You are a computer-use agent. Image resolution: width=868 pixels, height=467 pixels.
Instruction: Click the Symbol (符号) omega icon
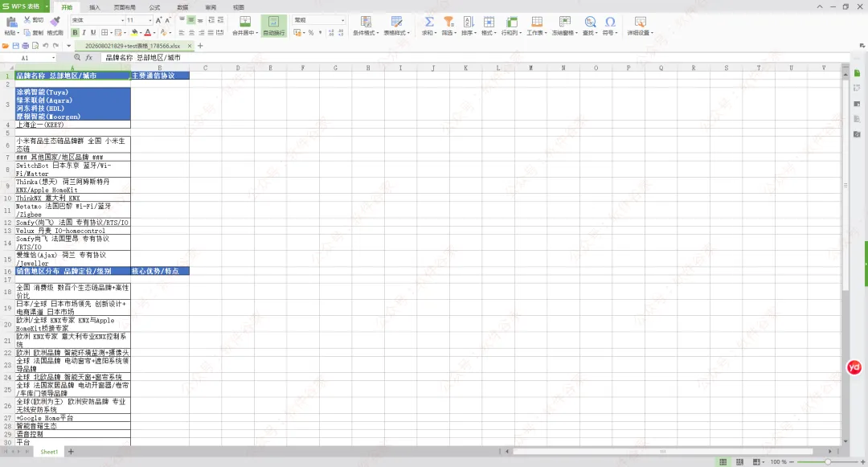click(610, 22)
